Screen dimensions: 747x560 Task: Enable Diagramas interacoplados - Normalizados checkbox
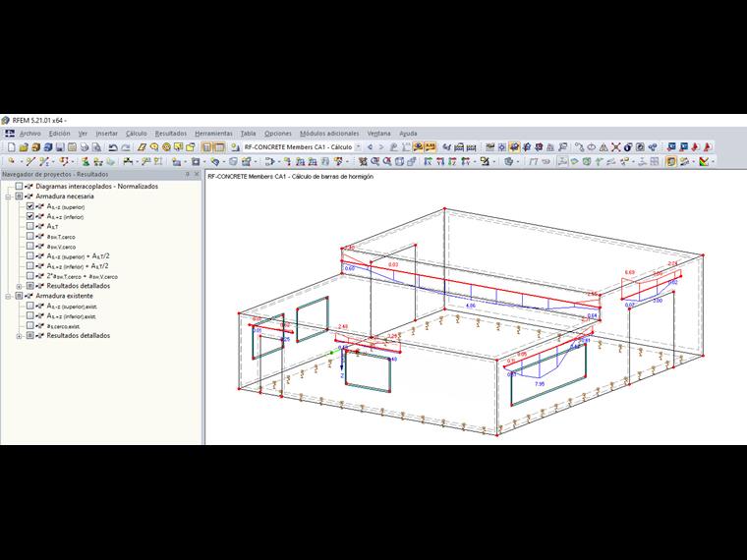[x=19, y=187]
